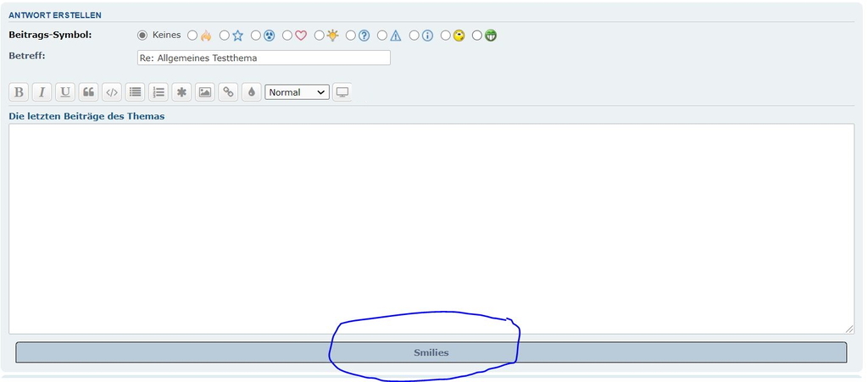Insert a quote block via the quote icon
Image resolution: width=868 pixels, height=382 pixels.
[x=88, y=92]
